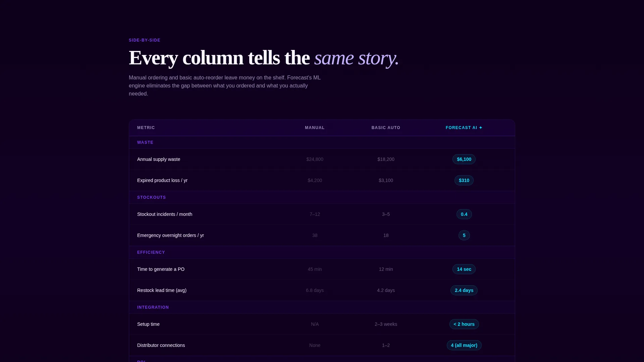
Task: Click the 2–3 weeks value
Action: point(386,324)
